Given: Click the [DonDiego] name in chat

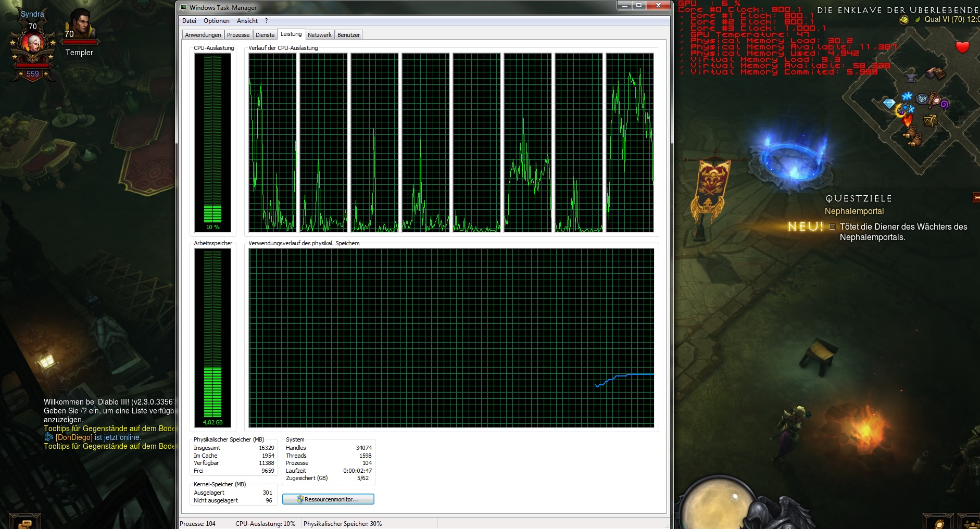Looking at the screenshot, I should pyautogui.click(x=74, y=437).
